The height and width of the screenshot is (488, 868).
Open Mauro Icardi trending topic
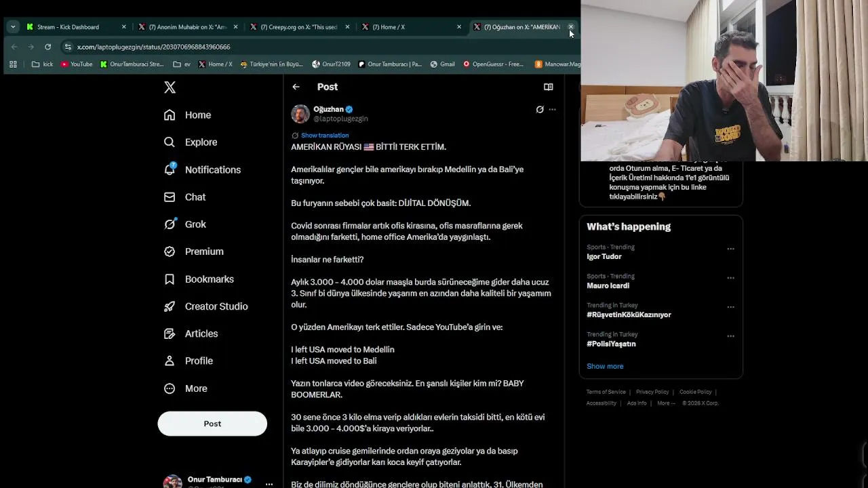(608, 286)
